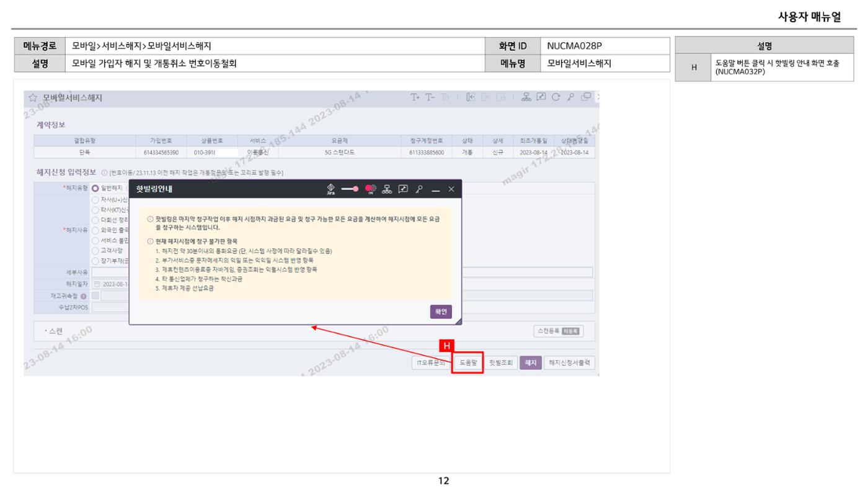This screenshot has height=489, width=868.
Task: Click the 가입번호 cell 614334565390
Action: pos(161,152)
